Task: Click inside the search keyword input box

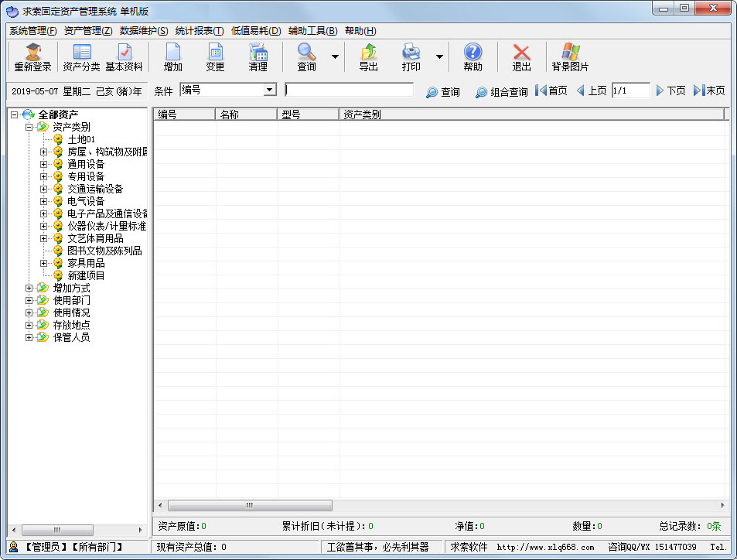Action: (350, 90)
